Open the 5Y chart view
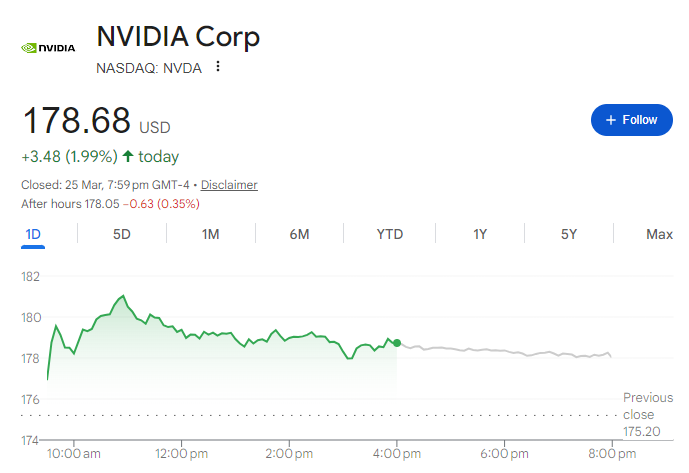This screenshot has width=689, height=473. [x=569, y=234]
